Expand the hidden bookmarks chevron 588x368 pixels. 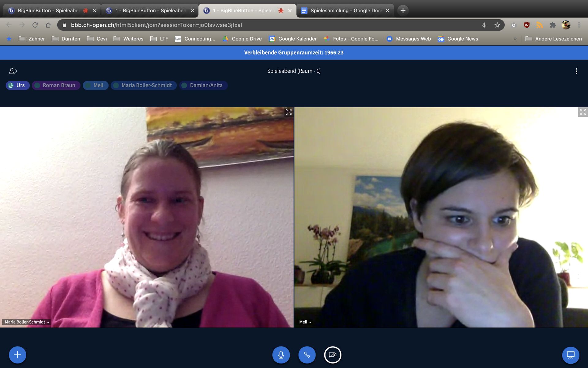[x=515, y=39]
